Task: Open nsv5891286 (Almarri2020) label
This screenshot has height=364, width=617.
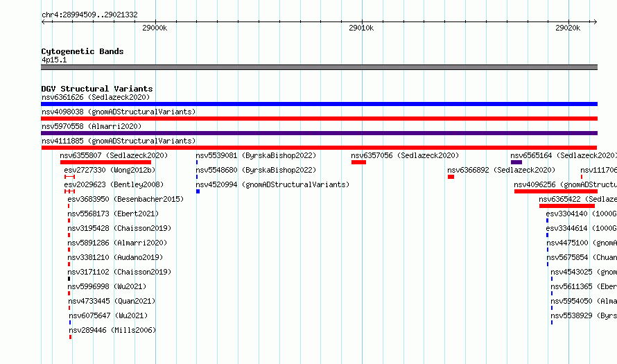Action: (117, 243)
